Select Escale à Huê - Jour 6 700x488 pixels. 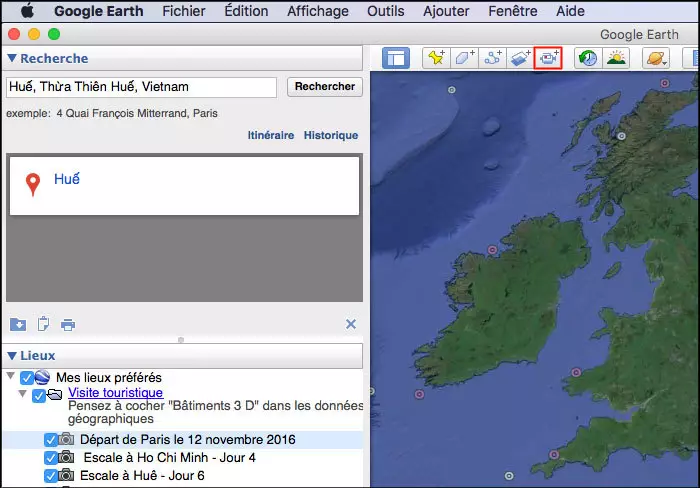coord(142,475)
